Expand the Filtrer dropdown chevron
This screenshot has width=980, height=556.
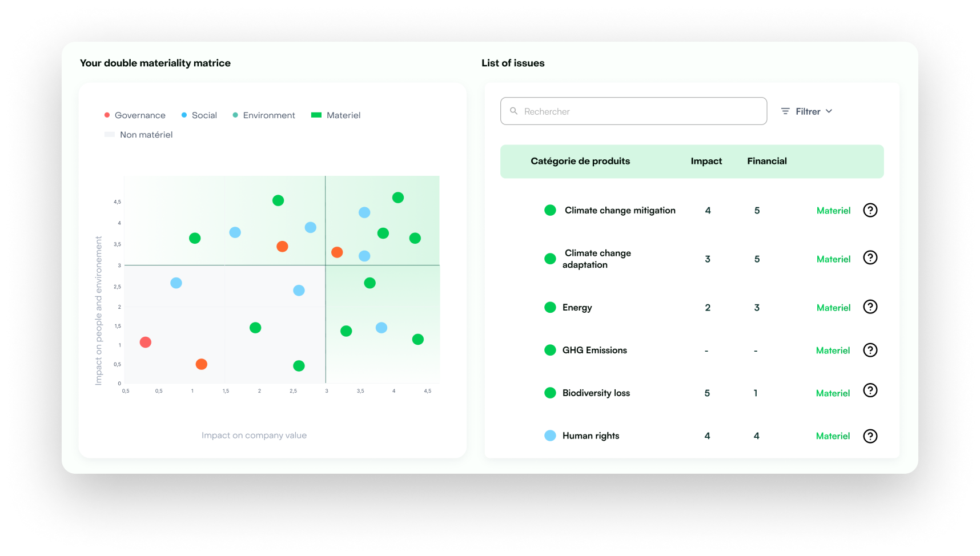click(829, 111)
